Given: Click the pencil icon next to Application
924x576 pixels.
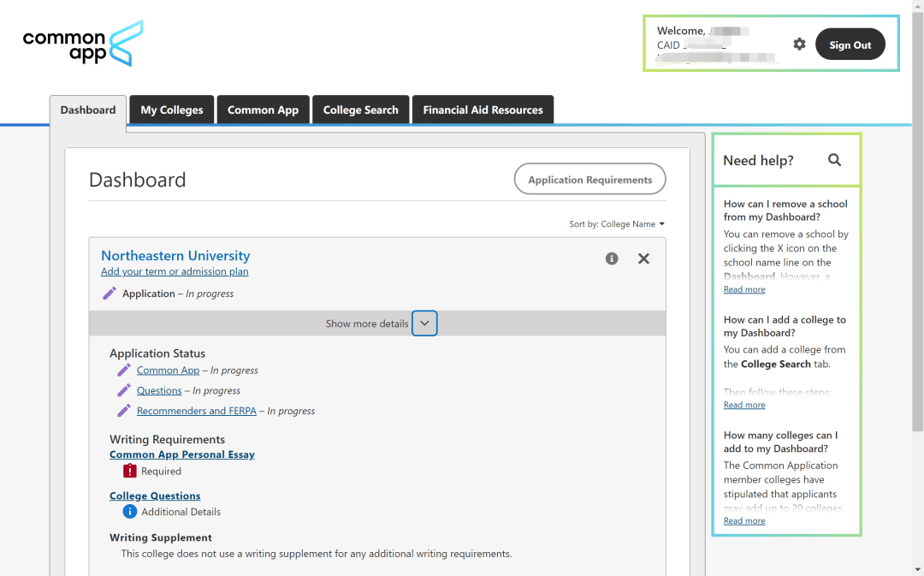Looking at the screenshot, I should pyautogui.click(x=110, y=294).
